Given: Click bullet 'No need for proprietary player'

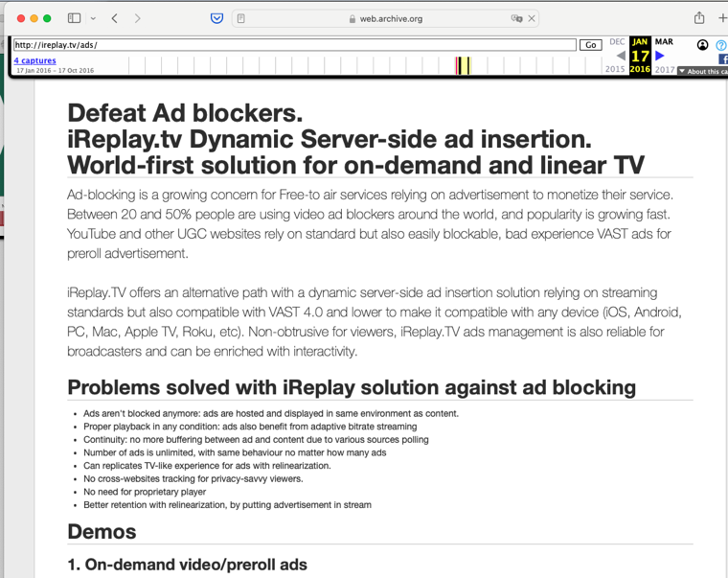Looking at the screenshot, I should coord(145,492).
